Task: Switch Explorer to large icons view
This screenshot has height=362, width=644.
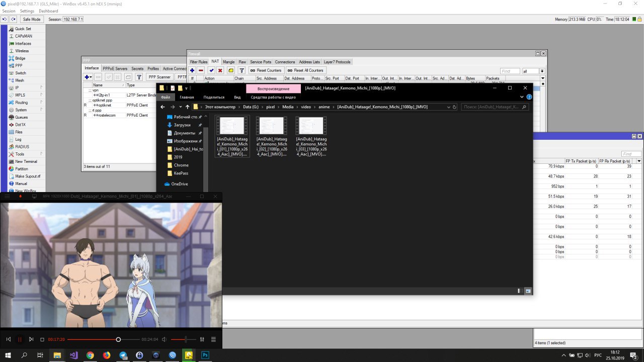Action: click(528, 291)
